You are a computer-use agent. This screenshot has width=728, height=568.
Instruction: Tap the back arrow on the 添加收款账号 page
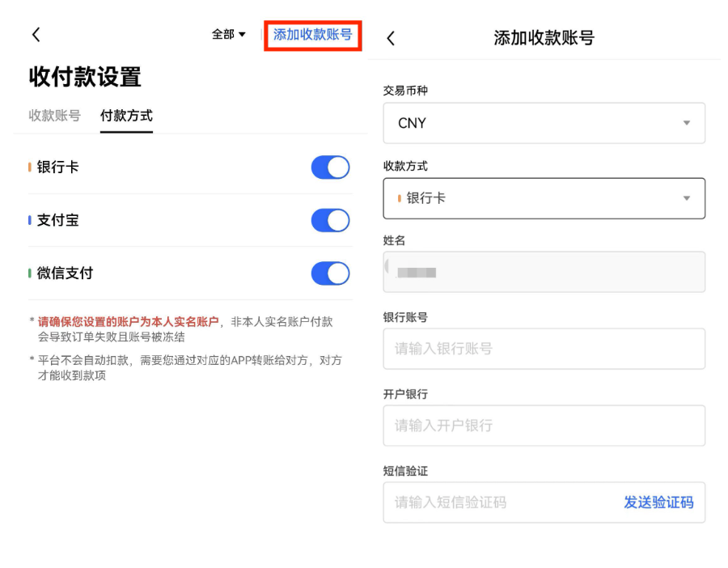pos(391,37)
